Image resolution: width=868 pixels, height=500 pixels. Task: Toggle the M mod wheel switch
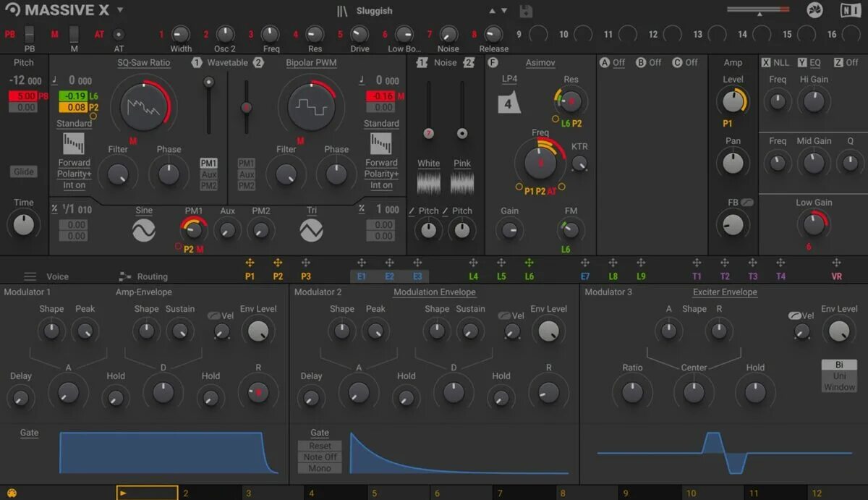point(74,34)
